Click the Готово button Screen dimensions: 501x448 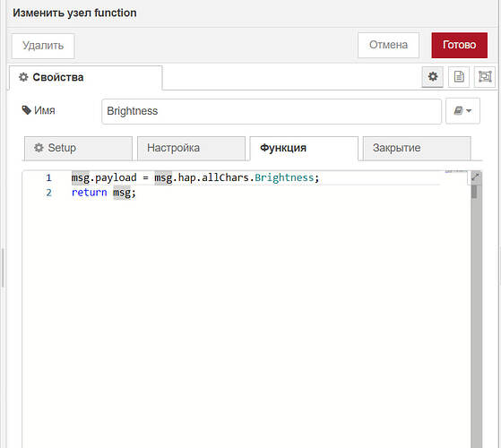tap(460, 45)
